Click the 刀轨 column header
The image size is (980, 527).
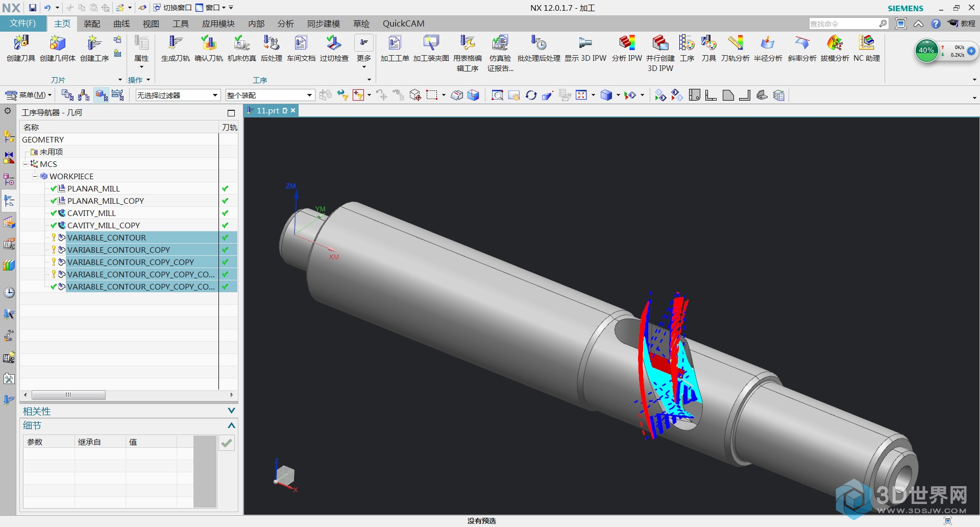coord(229,127)
